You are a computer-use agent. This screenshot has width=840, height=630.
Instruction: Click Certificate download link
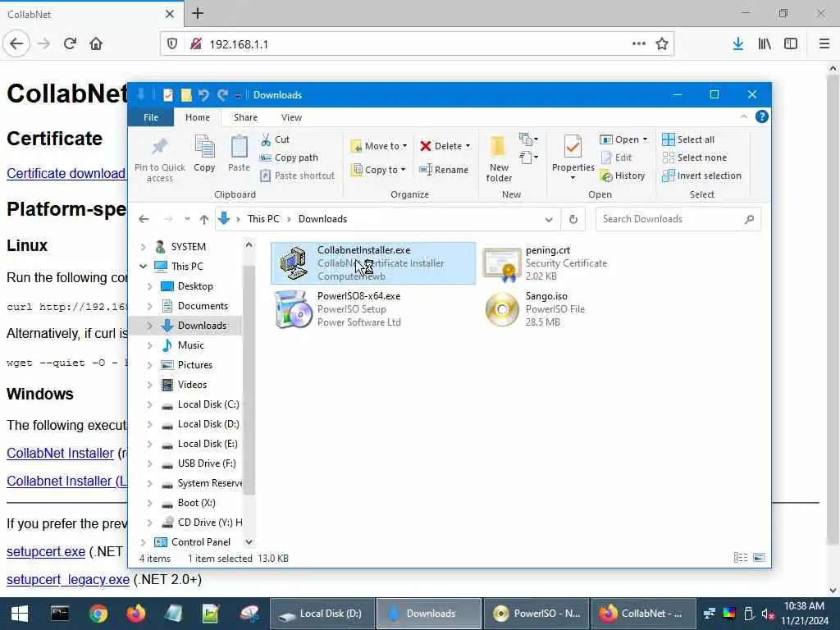66,174
